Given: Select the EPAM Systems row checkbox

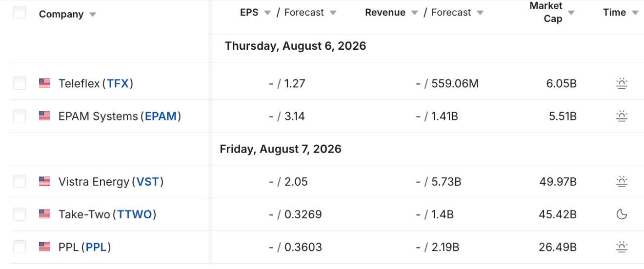Looking at the screenshot, I should tap(20, 116).
